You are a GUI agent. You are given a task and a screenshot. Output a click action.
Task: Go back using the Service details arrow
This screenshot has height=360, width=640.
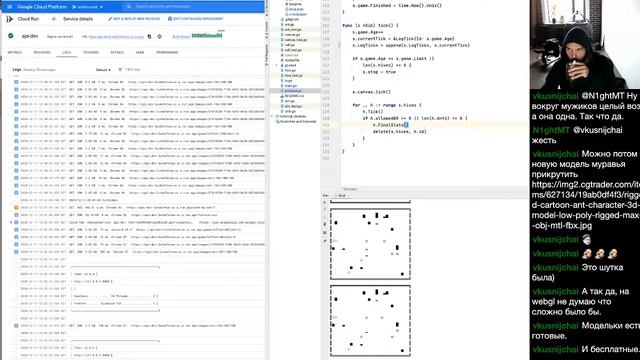click(x=54, y=19)
